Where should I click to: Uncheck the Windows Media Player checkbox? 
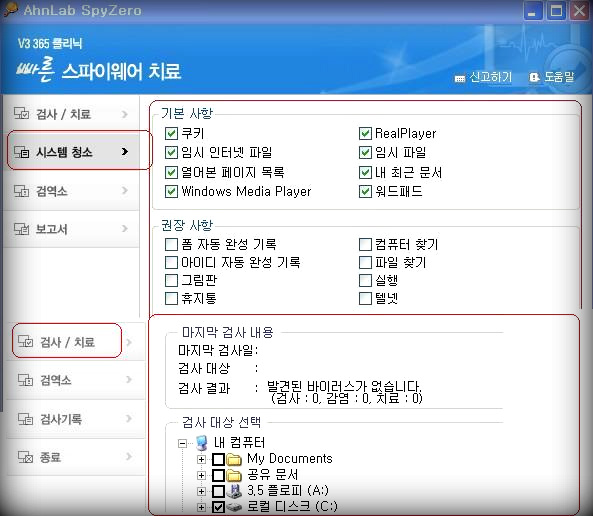[x=171, y=191]
